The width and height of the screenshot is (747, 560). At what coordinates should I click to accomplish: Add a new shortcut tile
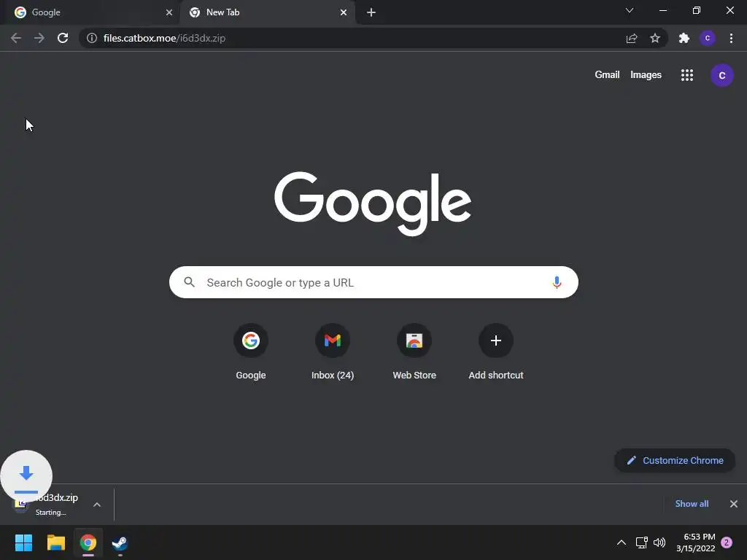tap(496, 353)
